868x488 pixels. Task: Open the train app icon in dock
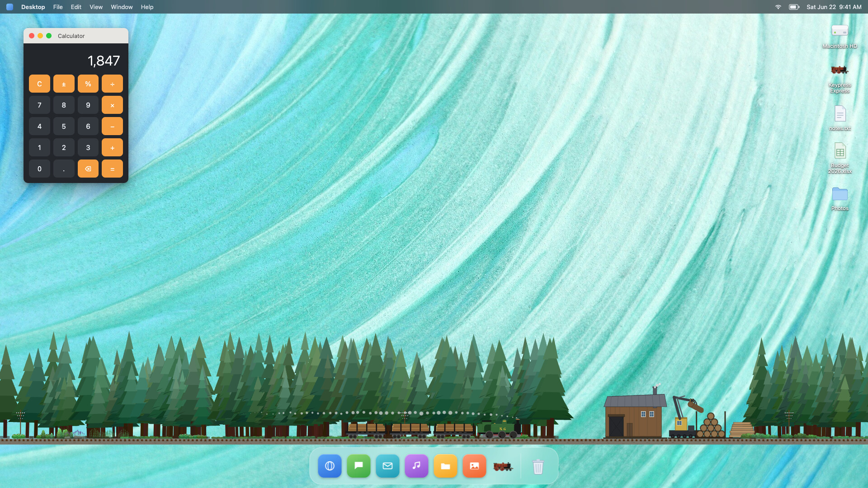(x=503, y=466)
